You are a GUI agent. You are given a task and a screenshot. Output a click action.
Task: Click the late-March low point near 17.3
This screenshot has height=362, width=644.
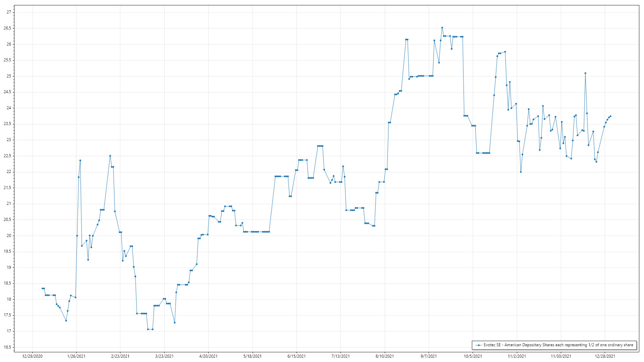[x=175, y=322]
